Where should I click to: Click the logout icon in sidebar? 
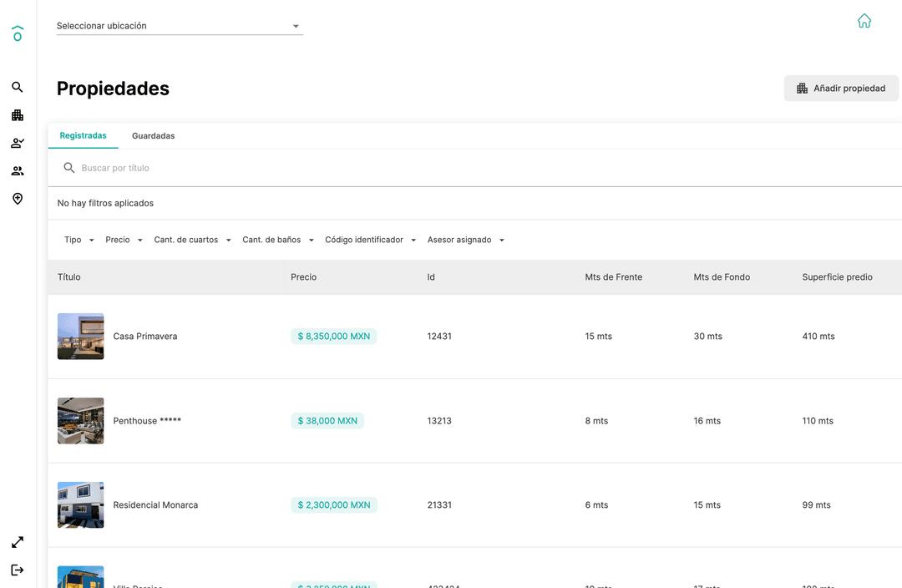coord(18,570)
